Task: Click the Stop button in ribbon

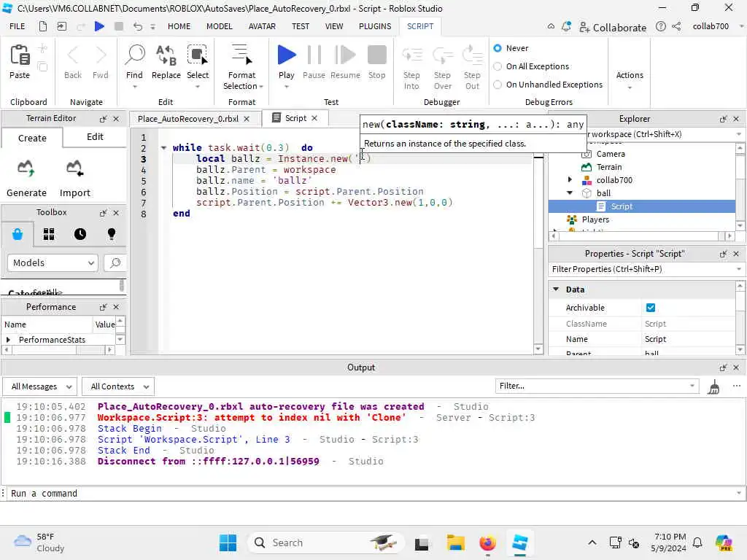Action: (x=377, y=55)
